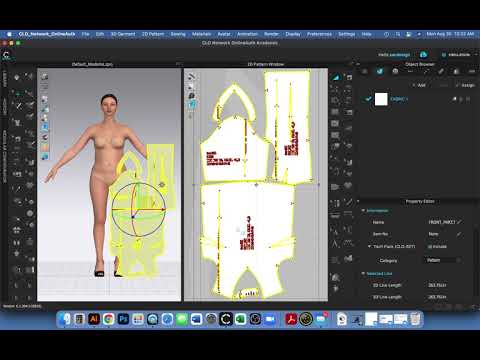This screenshot has height=360, width=480.
Task: Click the Assign button in Object Browser
Action: pyautogui.click(x=465, y=85)
